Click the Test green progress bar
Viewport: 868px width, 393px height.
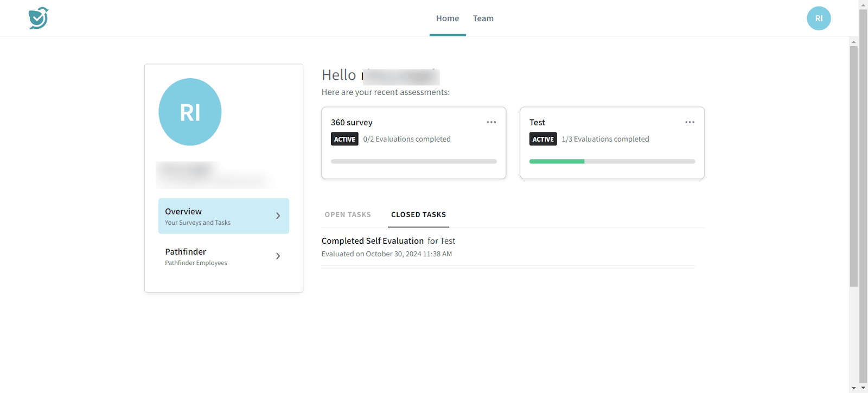point(557,161)
